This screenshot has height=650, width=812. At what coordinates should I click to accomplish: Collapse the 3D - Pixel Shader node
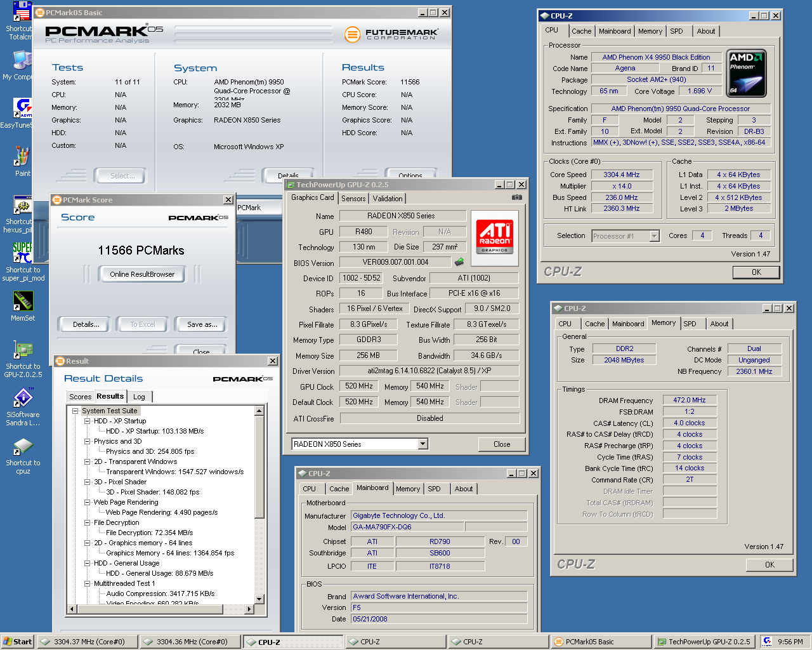pyautogui.click(x=88, y=482)
